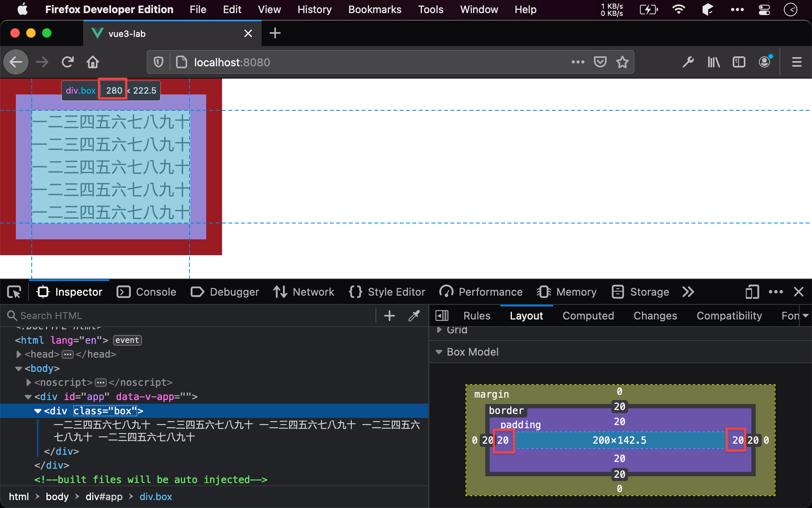Open devtools customize three-dot menu
The width and height of the screenshot is (812, 508).
coord(776,292)
